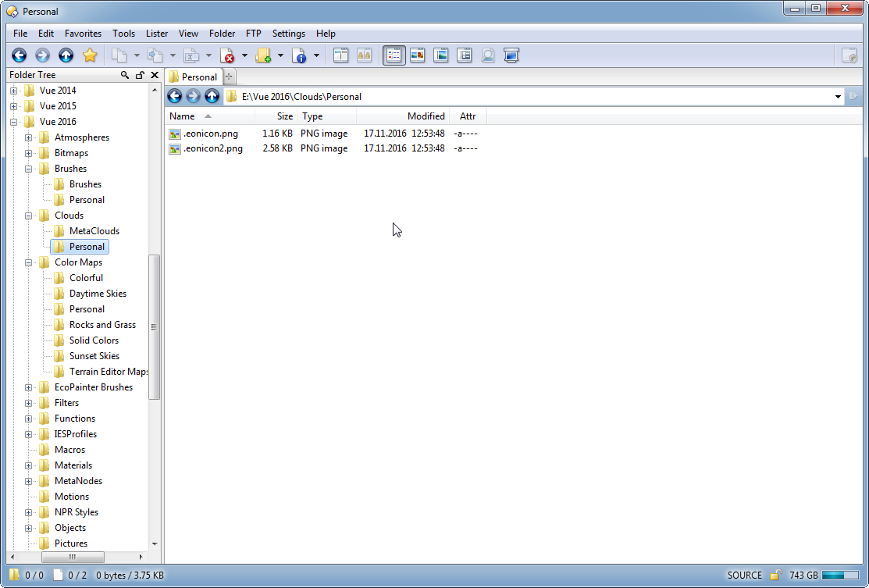Viewport: 869px width, 588px height.
Task: Click the 743 GB disk space bar
Action: point(842,576)
